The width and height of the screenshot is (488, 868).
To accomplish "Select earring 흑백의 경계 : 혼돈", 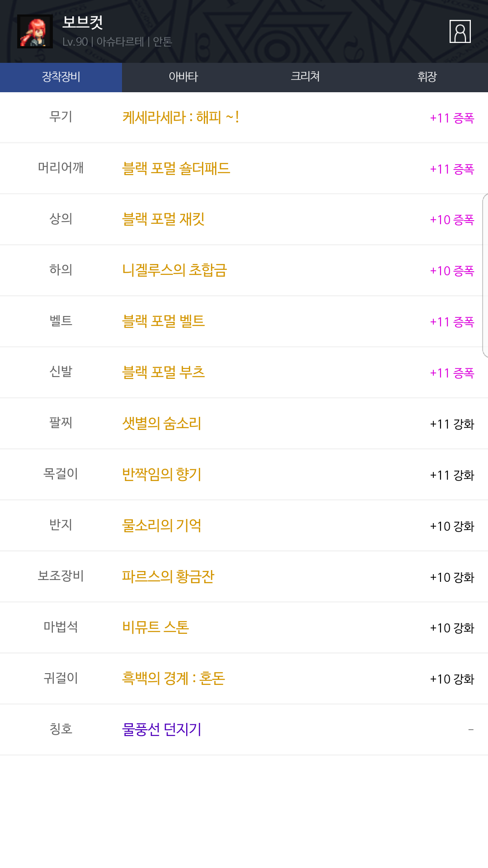I will [174, 679].
